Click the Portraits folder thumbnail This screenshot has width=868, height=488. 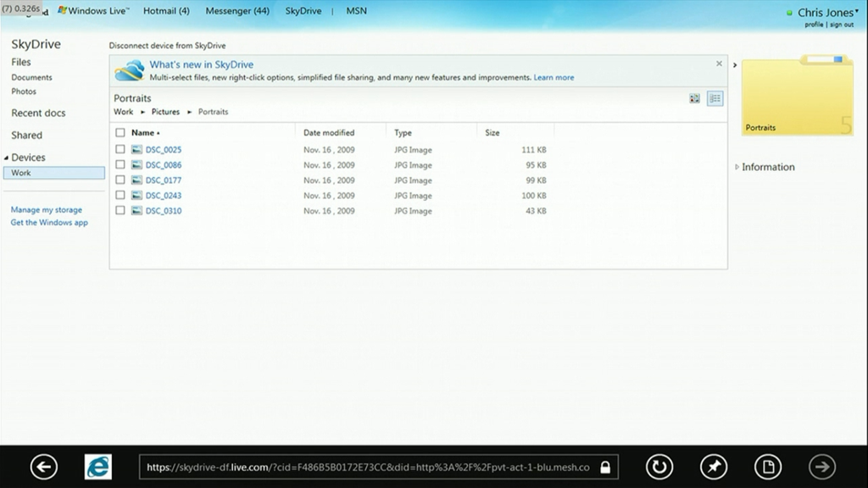pos(797,95)
